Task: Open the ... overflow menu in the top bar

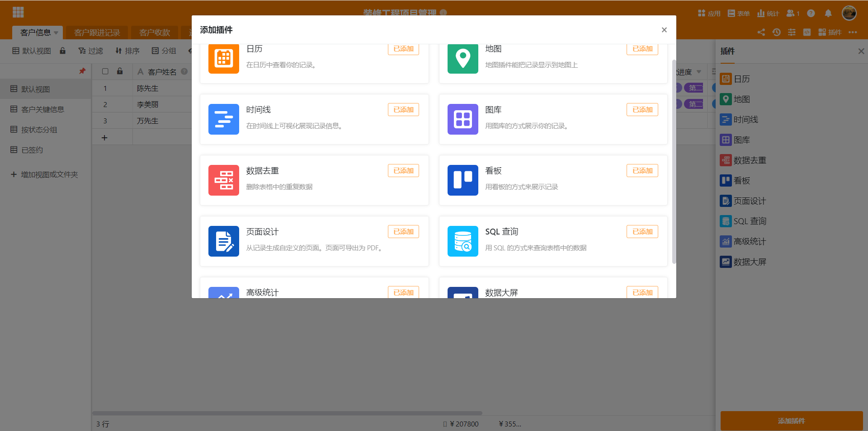Action: click(x=854, y=32)
